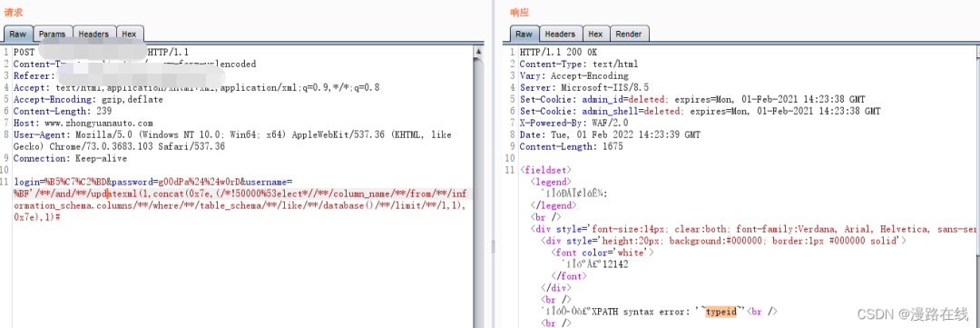Select the response Raw tab

524,34
